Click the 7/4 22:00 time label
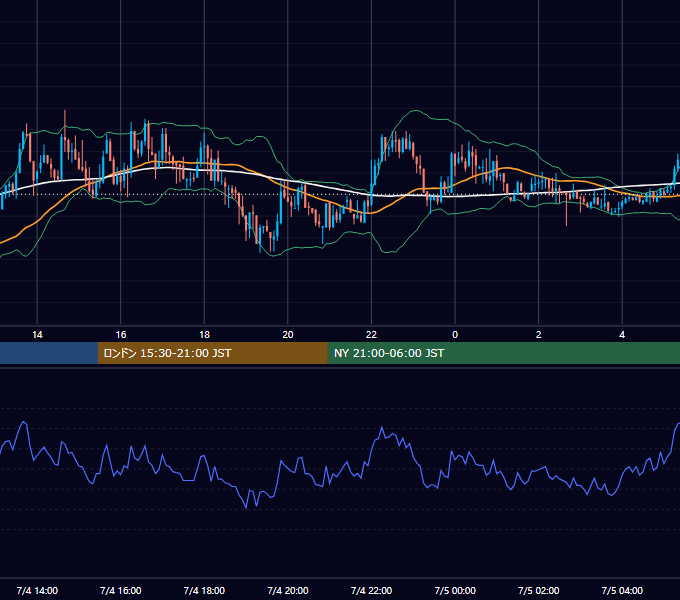 pyautogui.click(x=371, y=590)
